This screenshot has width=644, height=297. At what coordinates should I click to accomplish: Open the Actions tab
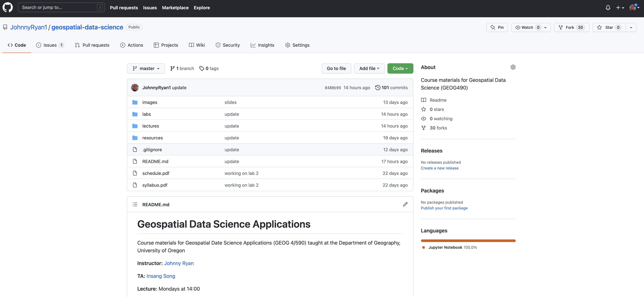click(x=132, y=45)
